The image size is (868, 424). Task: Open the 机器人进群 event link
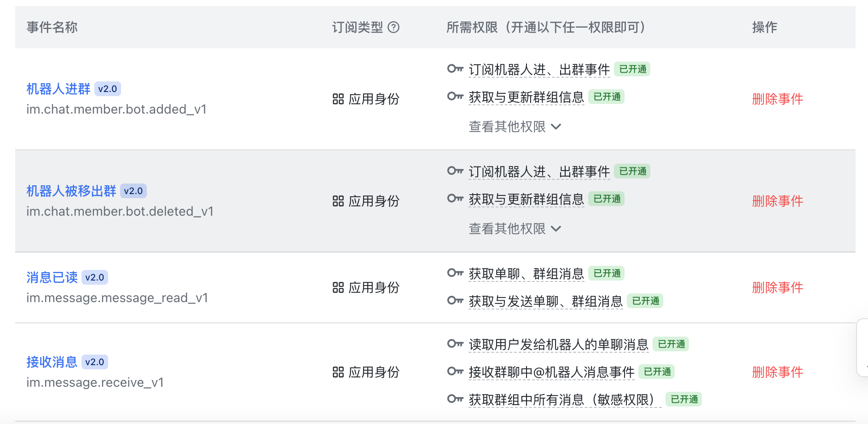58,89
